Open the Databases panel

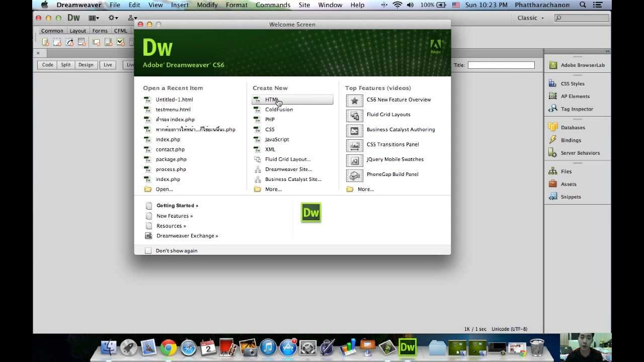(568, 127)
